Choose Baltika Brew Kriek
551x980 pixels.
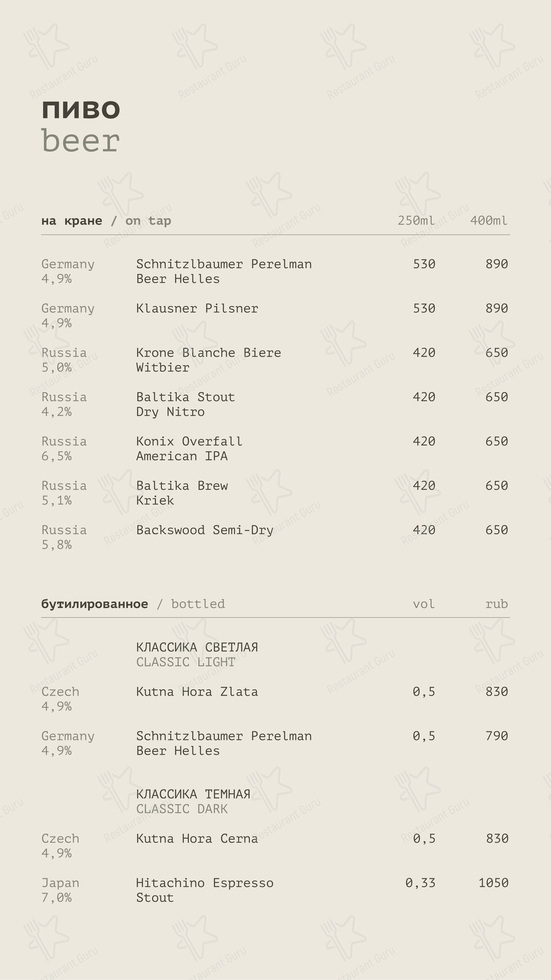pyautogui.click(x=182, y=493)
